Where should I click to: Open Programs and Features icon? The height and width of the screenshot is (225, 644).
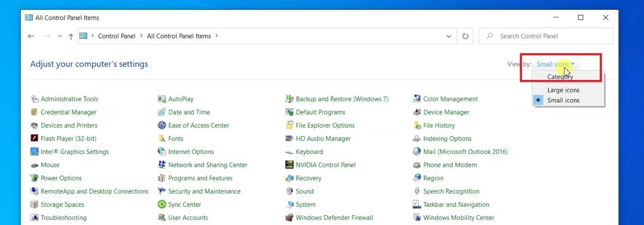(162, 178)
